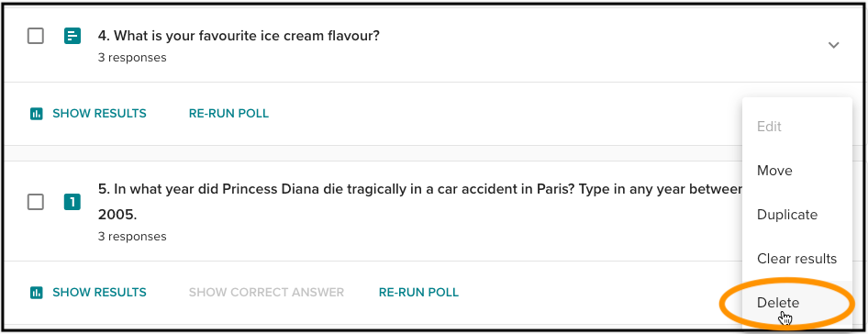Select Move in the poll options menu
The width and height of the screenshot is (868, 334).
(774, 171)
